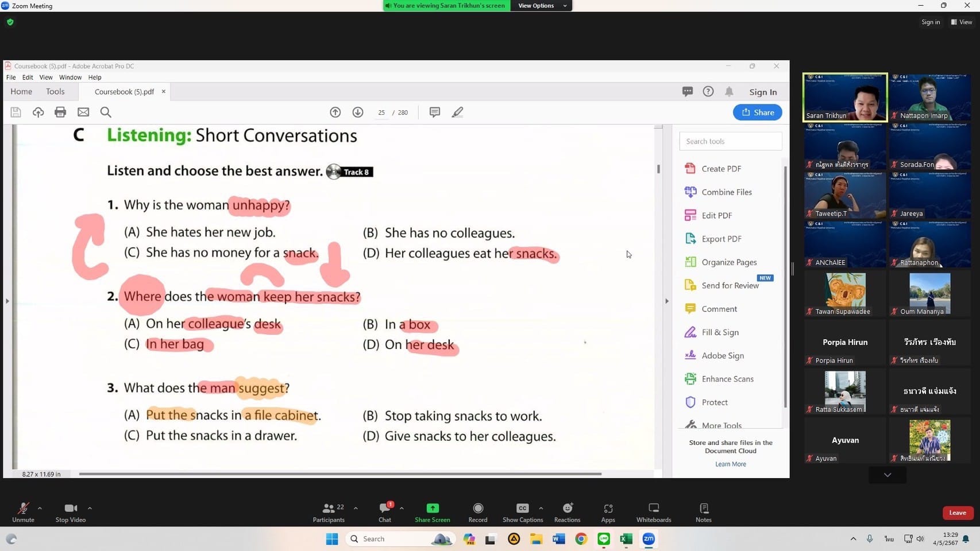Click the Learn More link
This screenshot has height=551, width=980.
pos(730,464)
